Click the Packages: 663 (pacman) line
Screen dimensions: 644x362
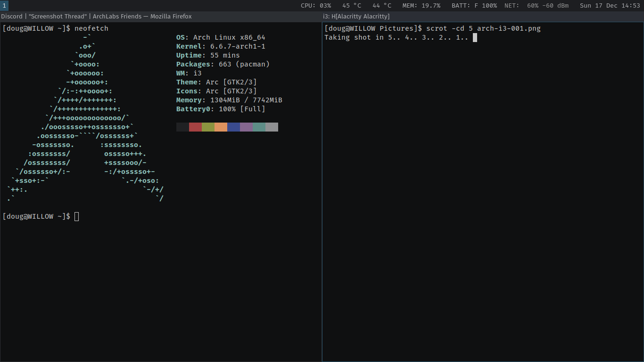(x=223, y=64)
